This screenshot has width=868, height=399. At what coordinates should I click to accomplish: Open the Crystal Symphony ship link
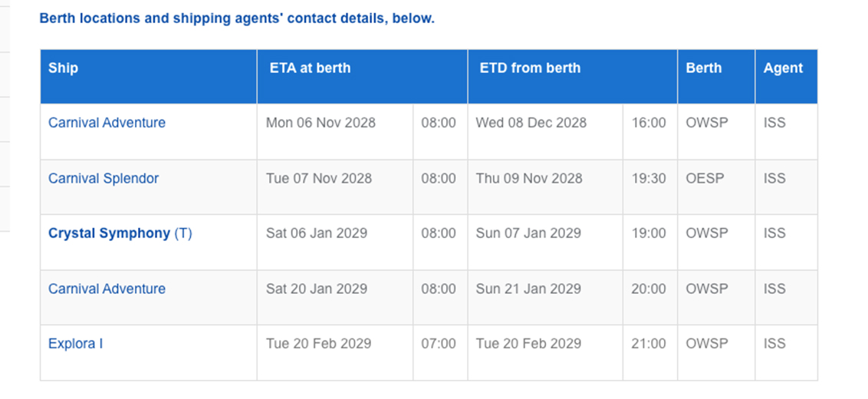pos(109,233)
